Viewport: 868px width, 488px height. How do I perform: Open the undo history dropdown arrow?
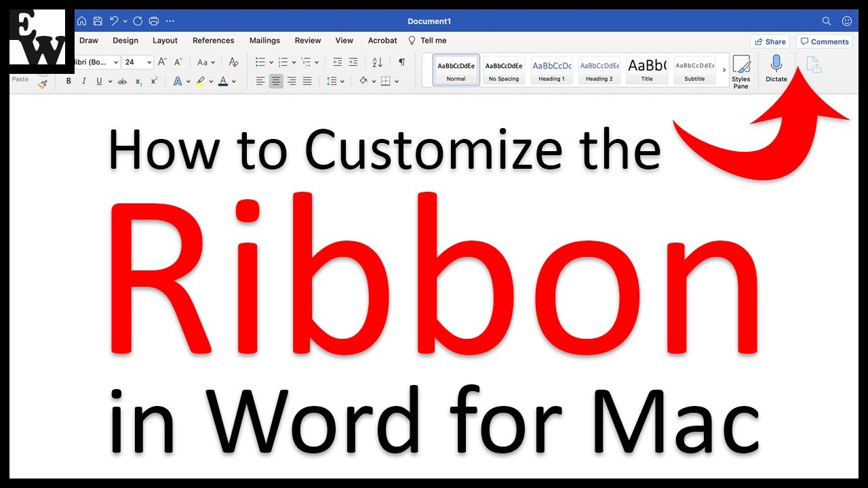[125, 22]
